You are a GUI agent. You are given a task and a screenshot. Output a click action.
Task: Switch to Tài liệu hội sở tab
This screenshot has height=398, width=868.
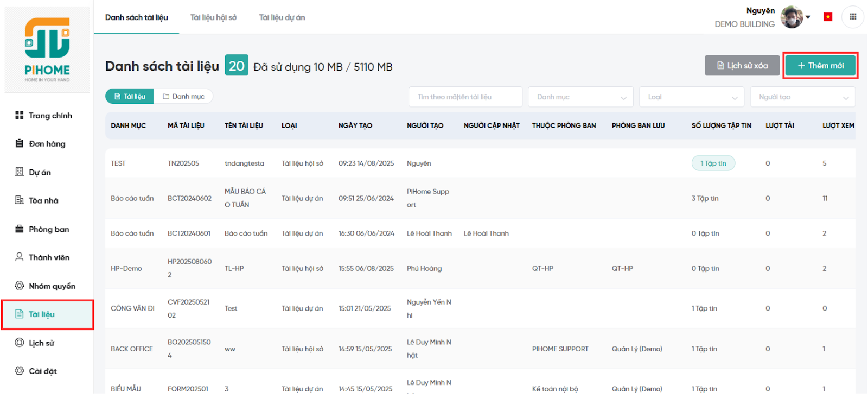[213, 17]
